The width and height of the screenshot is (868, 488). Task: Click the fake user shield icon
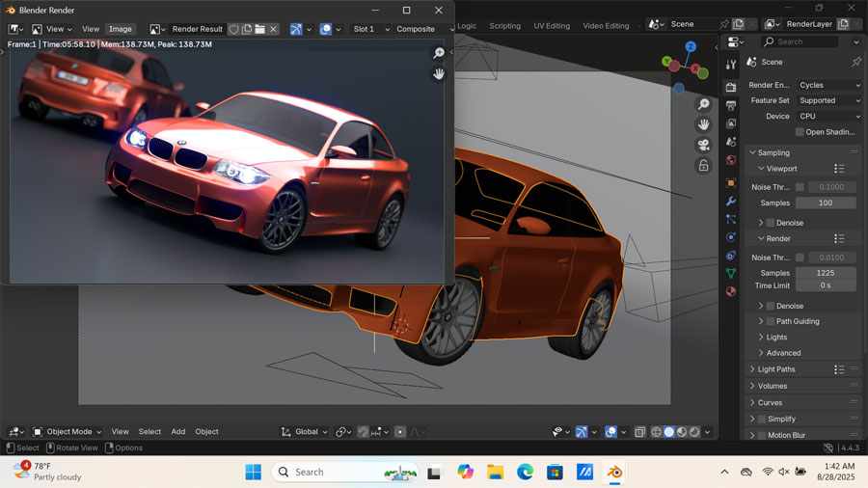pyautogui.click(x=233, y=29)
